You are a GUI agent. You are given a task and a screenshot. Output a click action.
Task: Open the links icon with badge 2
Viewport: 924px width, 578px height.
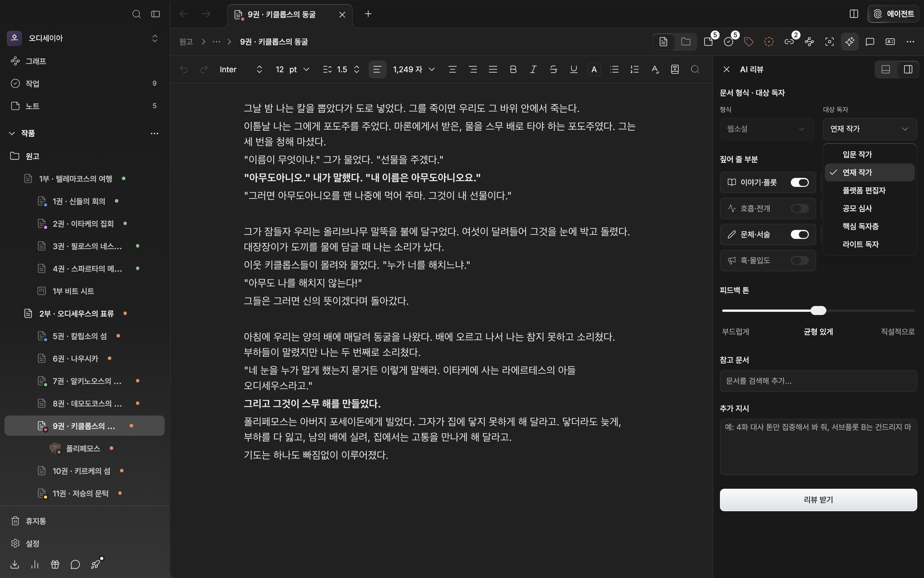pos(789,42)
